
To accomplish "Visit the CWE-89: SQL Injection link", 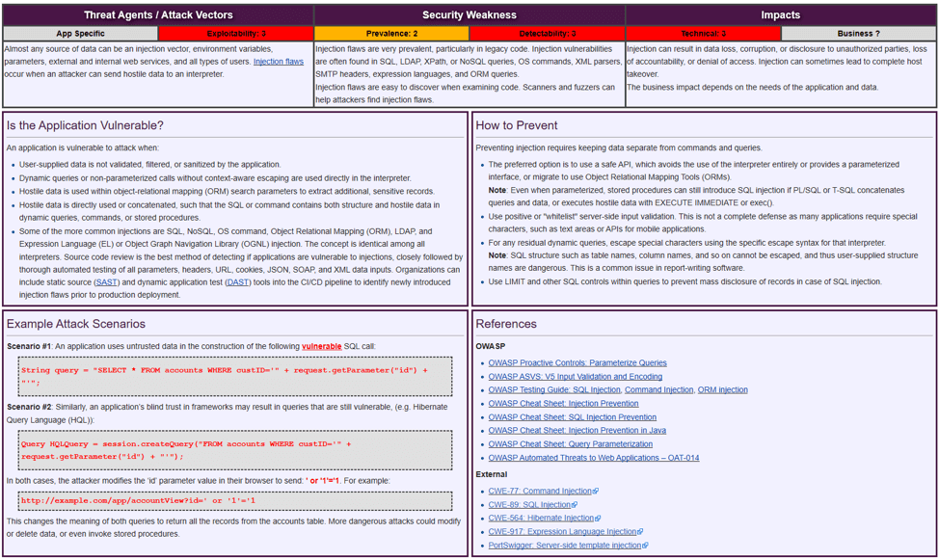I will [x=529, y=505].
